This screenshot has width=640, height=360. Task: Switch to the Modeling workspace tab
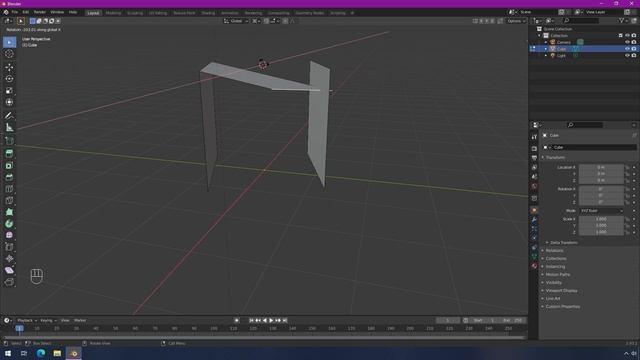click(x=113, y=13)
